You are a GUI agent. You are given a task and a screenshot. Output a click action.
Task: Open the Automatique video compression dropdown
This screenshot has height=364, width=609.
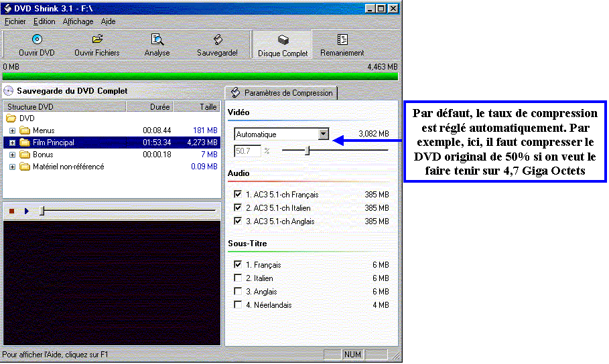click(323, 134)
